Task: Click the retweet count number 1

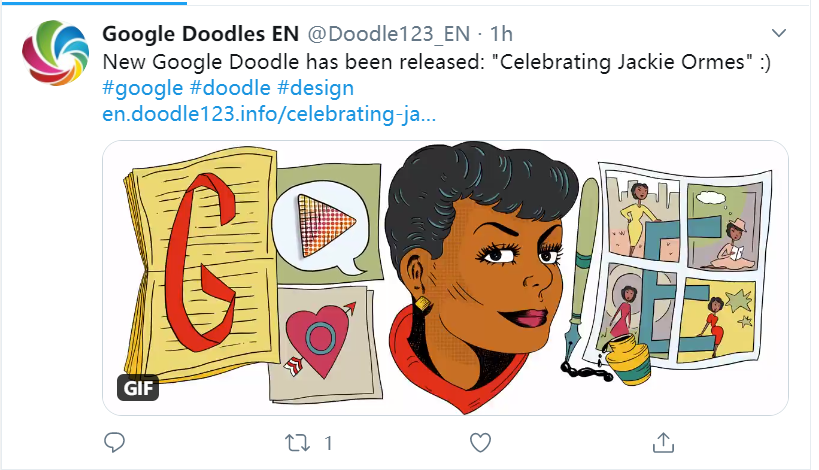Action: point(328,443)
